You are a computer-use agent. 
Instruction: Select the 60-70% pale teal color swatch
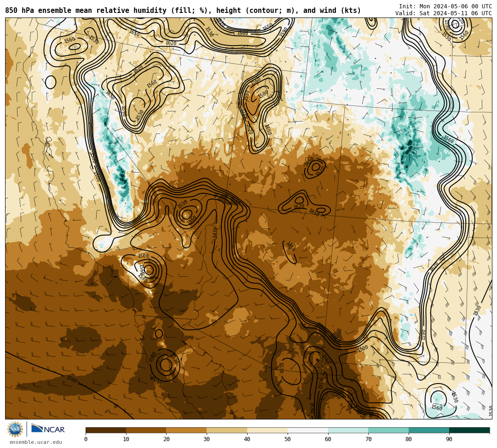[348, 430]
